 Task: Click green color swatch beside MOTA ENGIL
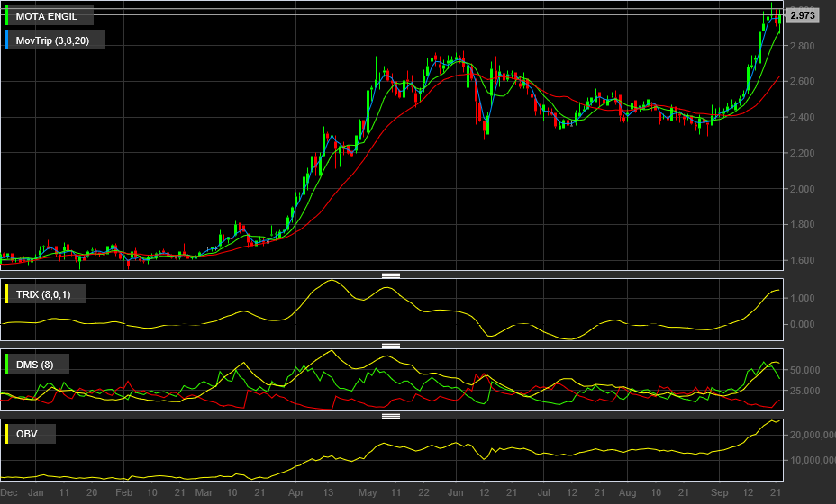tap(7, 16)
